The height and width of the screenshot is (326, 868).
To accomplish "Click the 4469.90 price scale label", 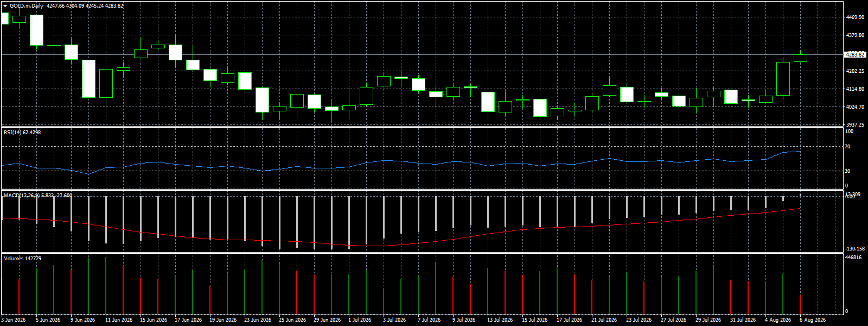I will tap(855, 17).
